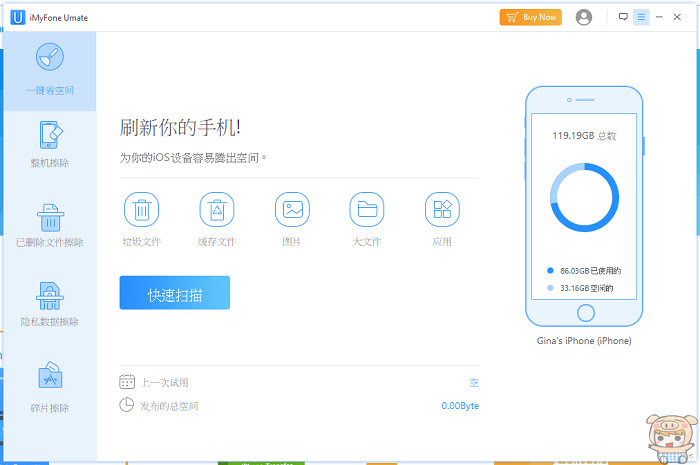Open the feedback chat bubble icon
700x465 pixels.
point(623,17)
